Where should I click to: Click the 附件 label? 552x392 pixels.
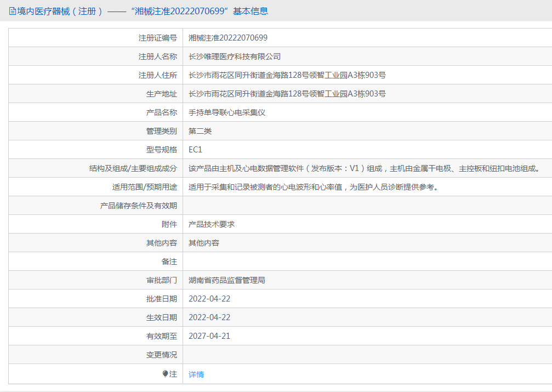coord(169,224)
